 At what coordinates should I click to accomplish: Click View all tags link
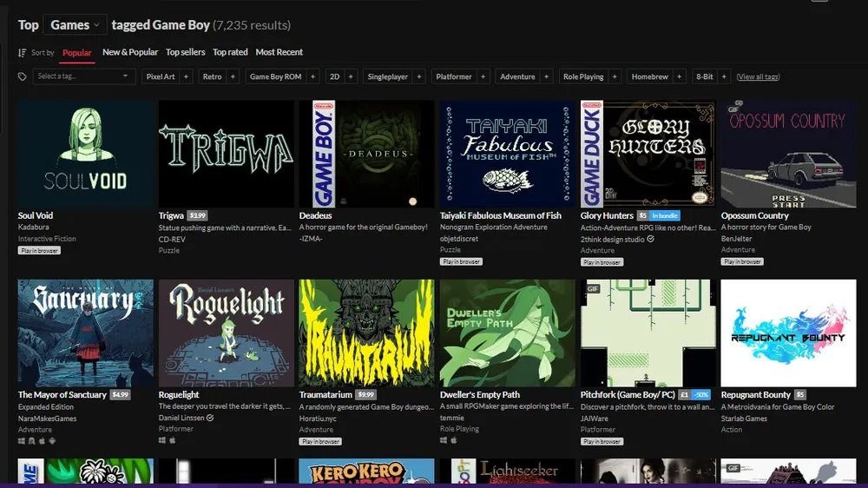(x=758, y=77)
